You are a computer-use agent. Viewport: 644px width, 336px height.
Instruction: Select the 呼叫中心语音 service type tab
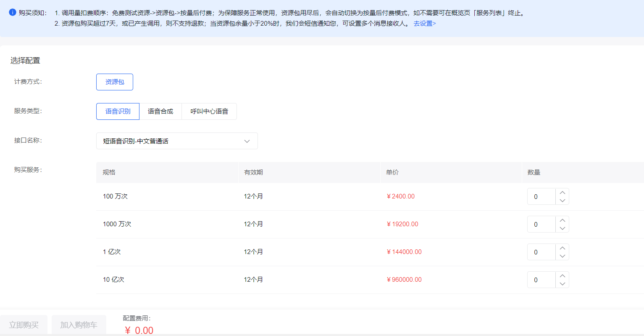coord(209,111)
